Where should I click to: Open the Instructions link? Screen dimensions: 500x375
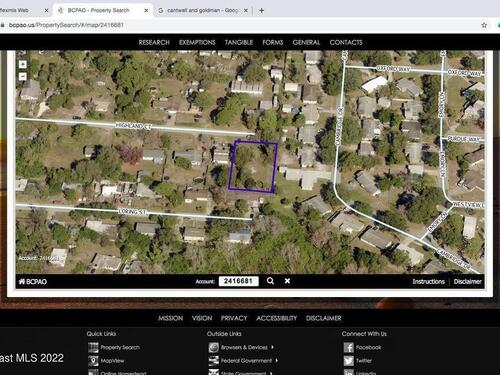point(428,282)
